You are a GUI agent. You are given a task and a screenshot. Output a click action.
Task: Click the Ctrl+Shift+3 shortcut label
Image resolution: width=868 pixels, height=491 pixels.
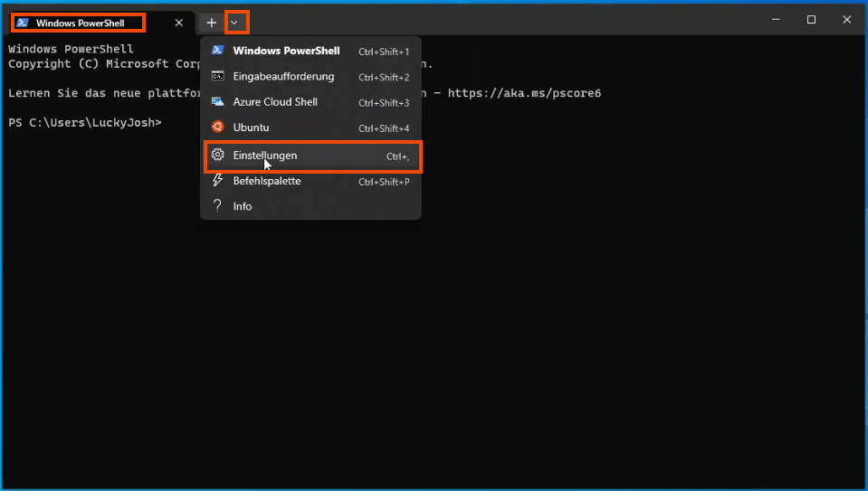[x=384, y=103]
